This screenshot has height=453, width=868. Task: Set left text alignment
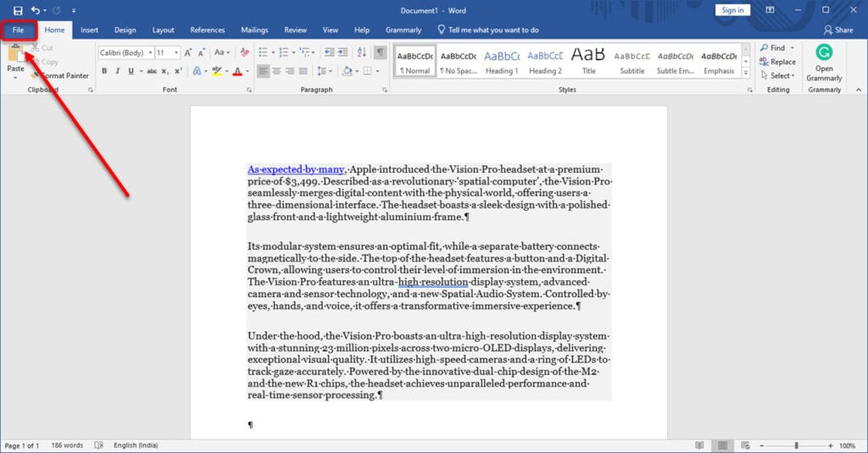pyautogui.click(x=263, y=71)
